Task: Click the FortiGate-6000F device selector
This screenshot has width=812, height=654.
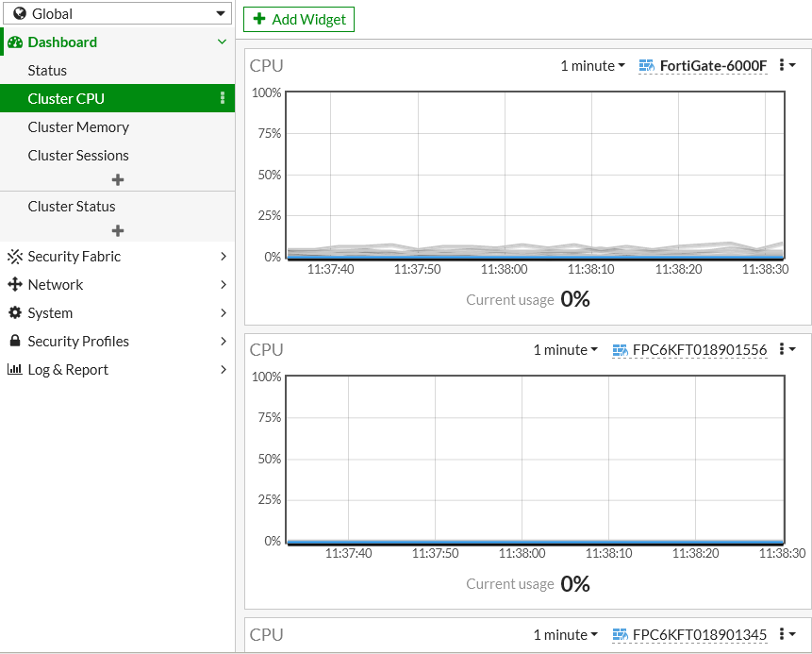Action: coord(703,66)
